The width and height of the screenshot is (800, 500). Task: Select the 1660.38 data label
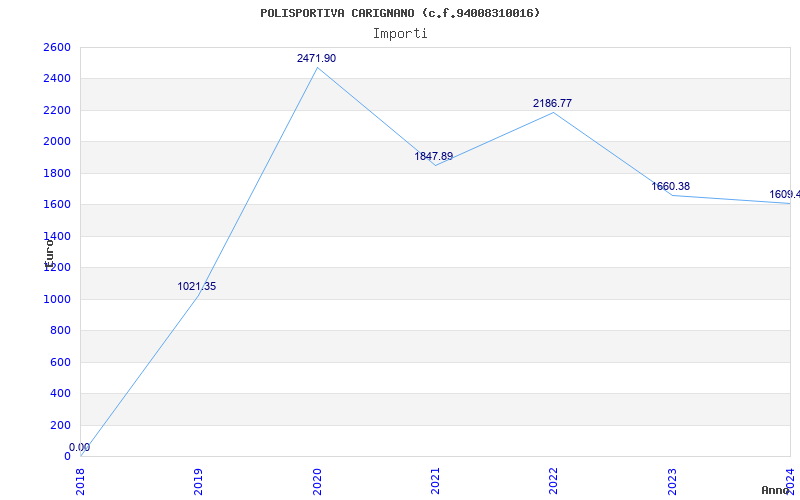(670, 187)
